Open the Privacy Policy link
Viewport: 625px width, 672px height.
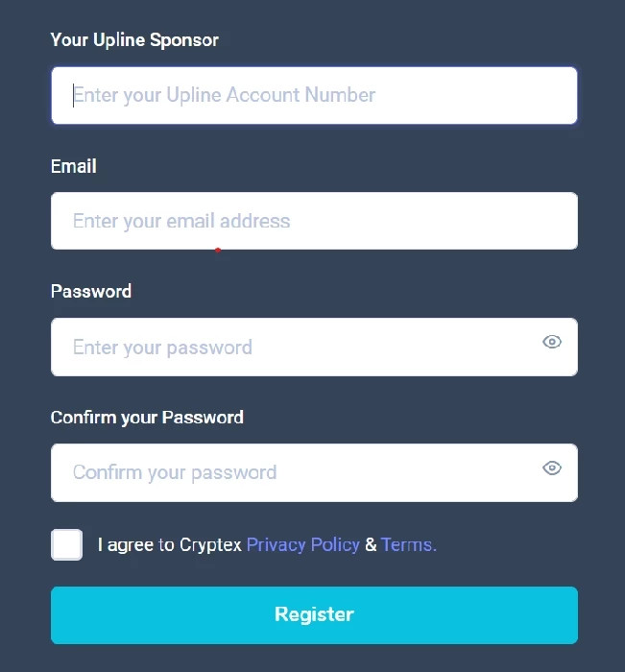tap(303, 544)
